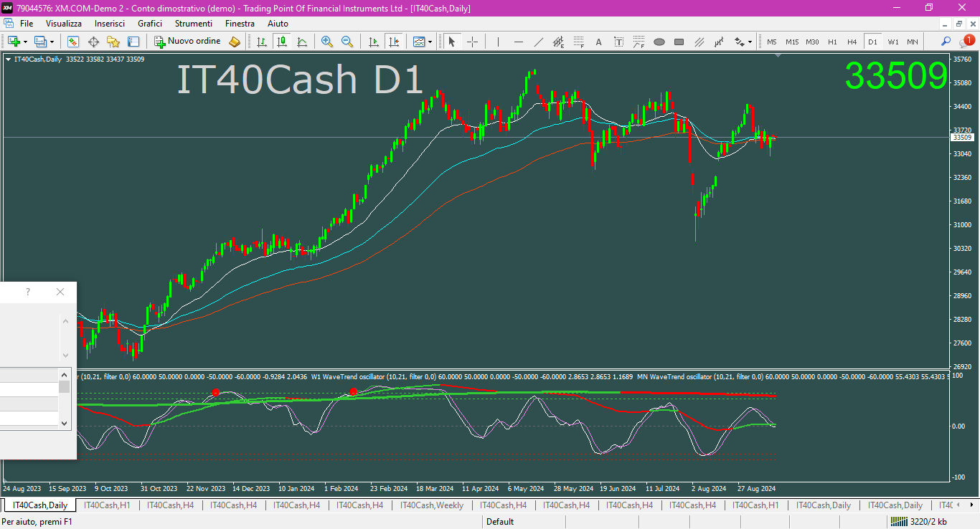Screen dimensions: 980x529
Task: Expand the templates dropdown arrow
Action: tap(430, 42)
